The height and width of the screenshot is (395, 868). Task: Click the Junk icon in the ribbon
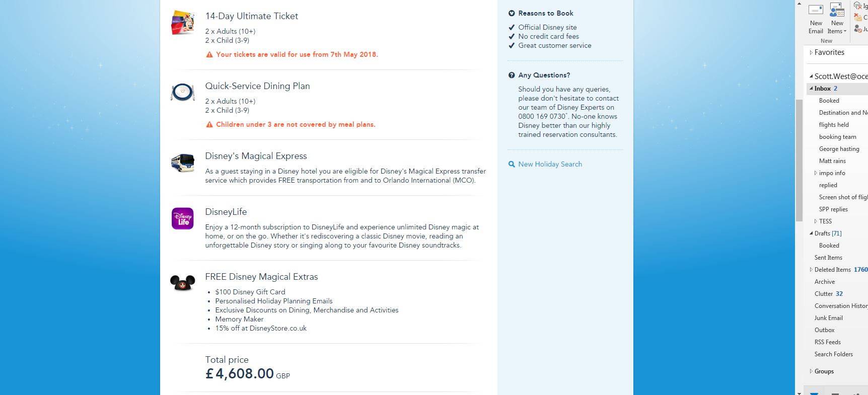tap(858, 29)
